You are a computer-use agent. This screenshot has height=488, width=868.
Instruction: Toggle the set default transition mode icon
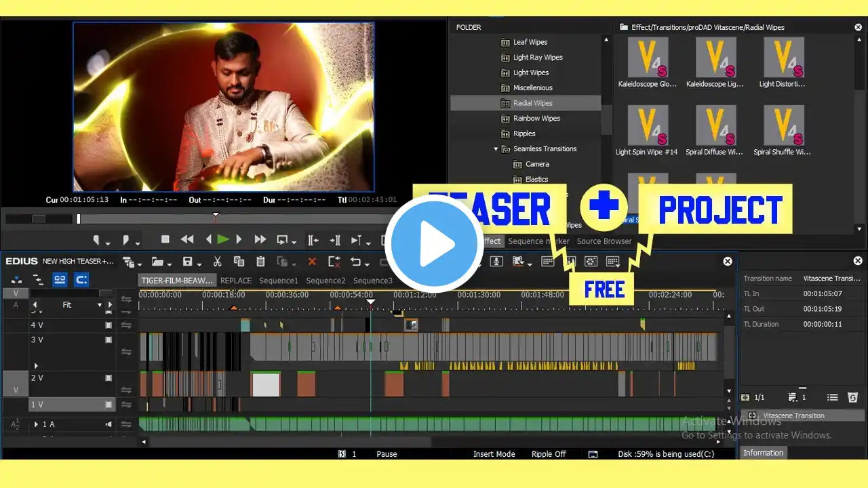pos(17,279)
